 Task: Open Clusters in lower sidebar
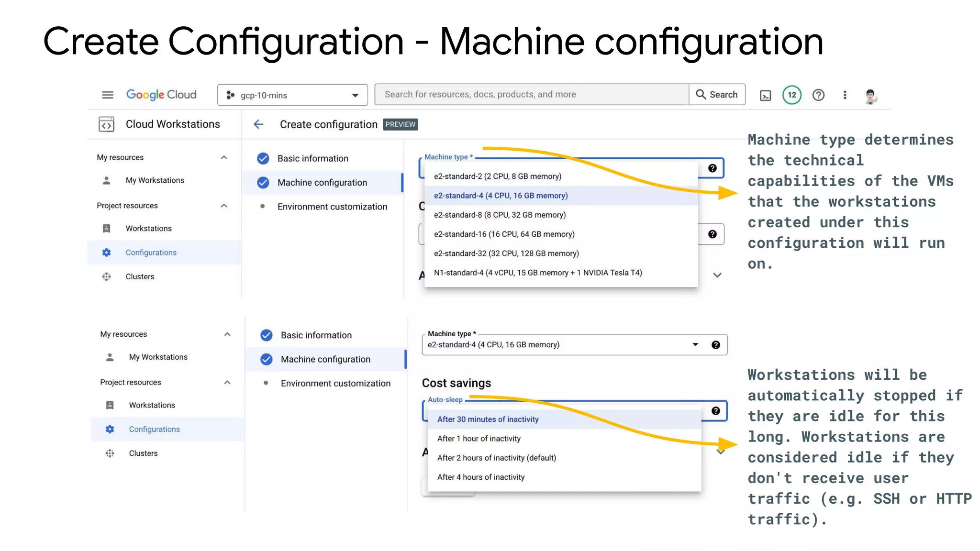click(143, 453)
